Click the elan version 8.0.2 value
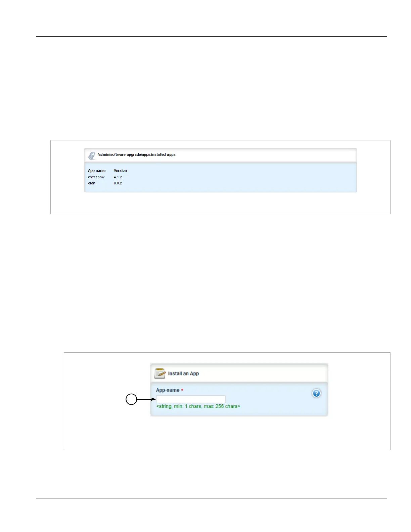 pos(118,183)
